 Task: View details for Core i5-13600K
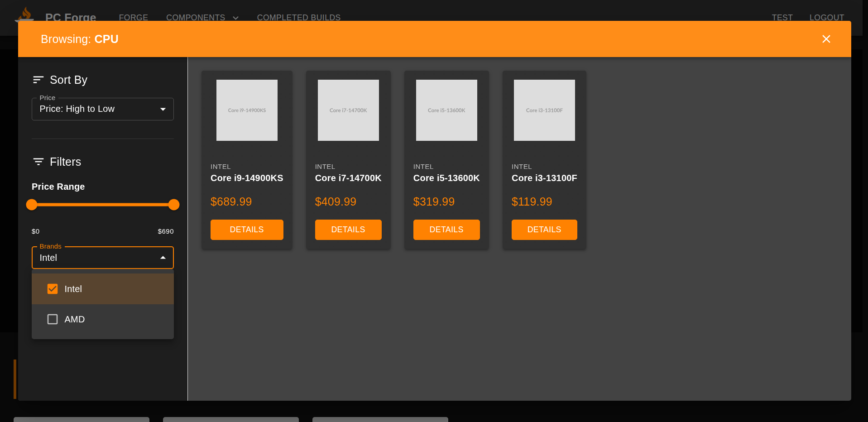point(446,230)
